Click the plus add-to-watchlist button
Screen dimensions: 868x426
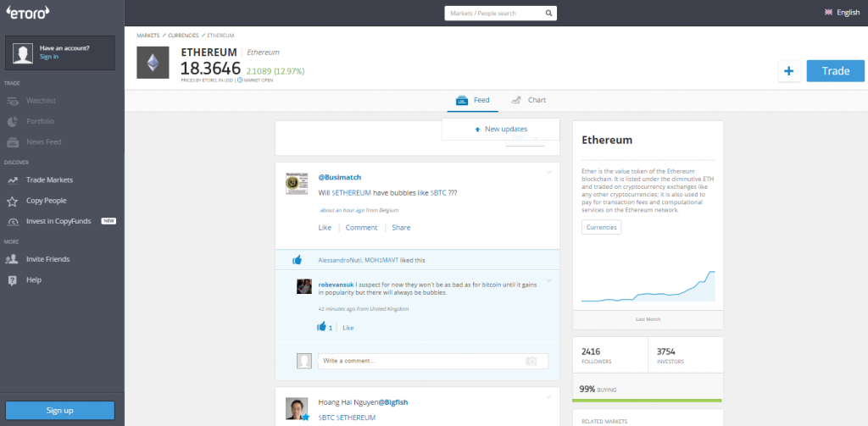point(788,71)
